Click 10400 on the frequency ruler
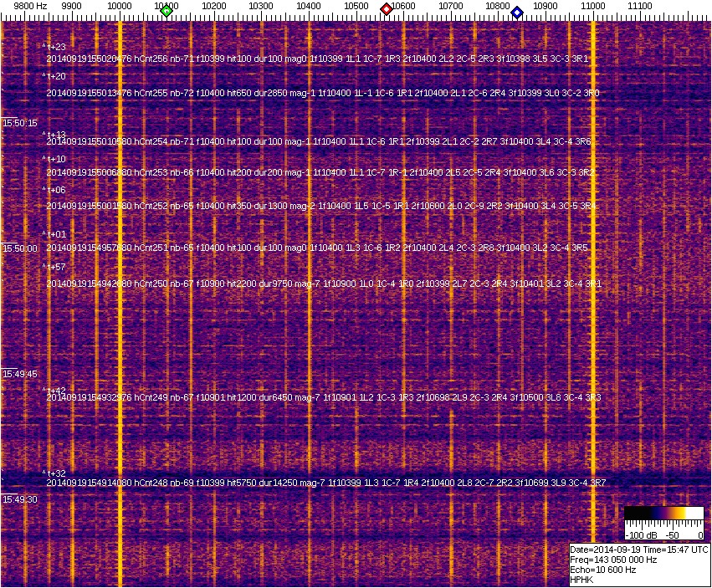 pyautogui.click(x=310, y=6)
